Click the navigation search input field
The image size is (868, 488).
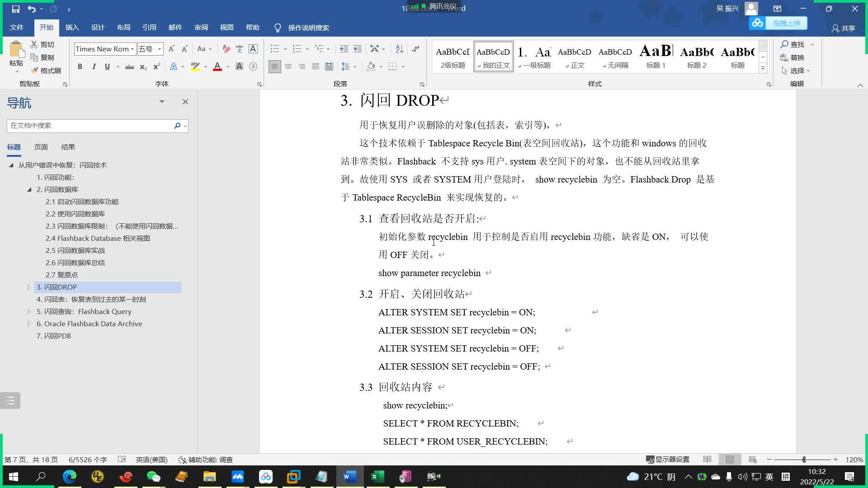point(90,126)
